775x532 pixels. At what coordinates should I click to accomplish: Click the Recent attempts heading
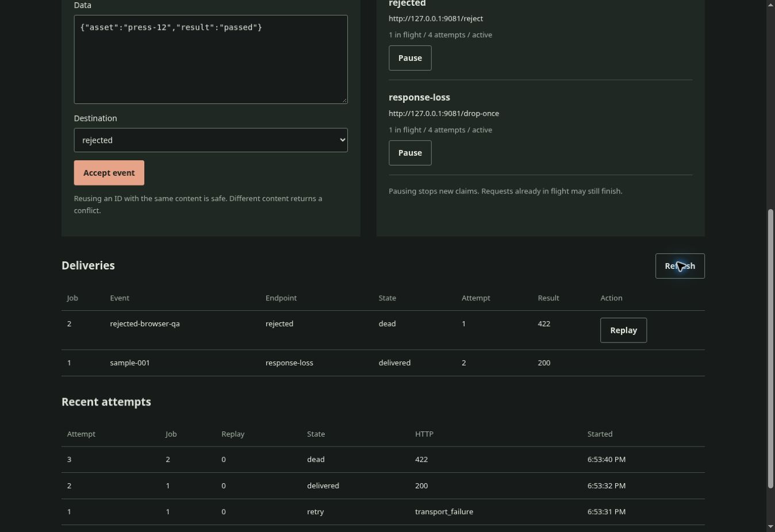(106, 402)
